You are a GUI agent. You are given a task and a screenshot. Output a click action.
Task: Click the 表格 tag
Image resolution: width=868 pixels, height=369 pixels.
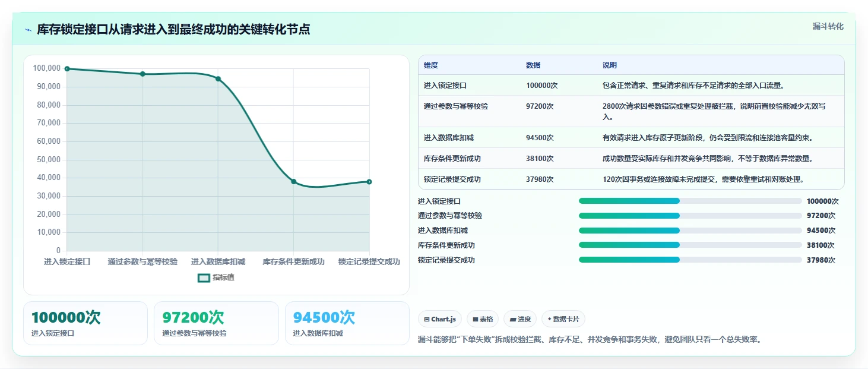pyautogui.click(x=483, y=319)
